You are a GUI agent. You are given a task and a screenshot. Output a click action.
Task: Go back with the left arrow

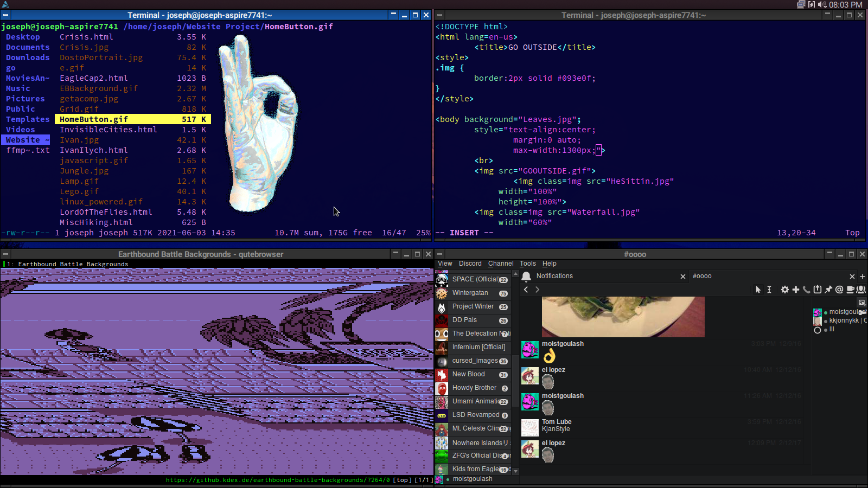click(526, 290)
